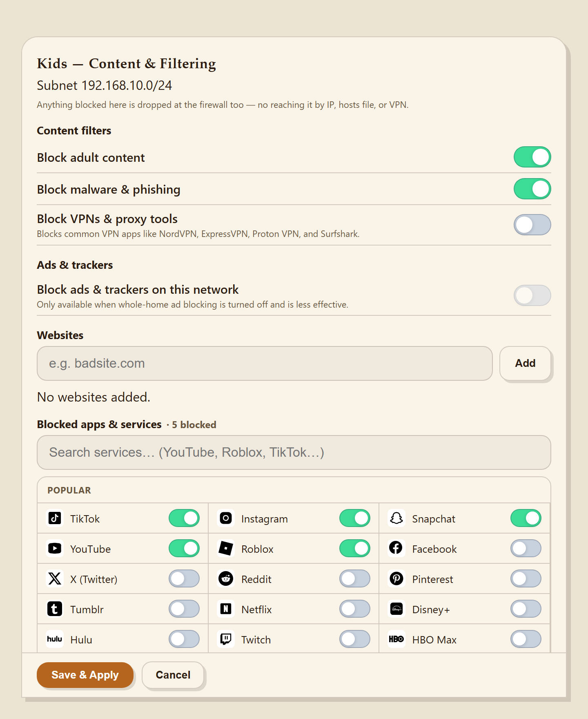This screenshot has width=588, height=719.
Task: Switch off the YouTube block toggle
Action: [x=184, y=548]
